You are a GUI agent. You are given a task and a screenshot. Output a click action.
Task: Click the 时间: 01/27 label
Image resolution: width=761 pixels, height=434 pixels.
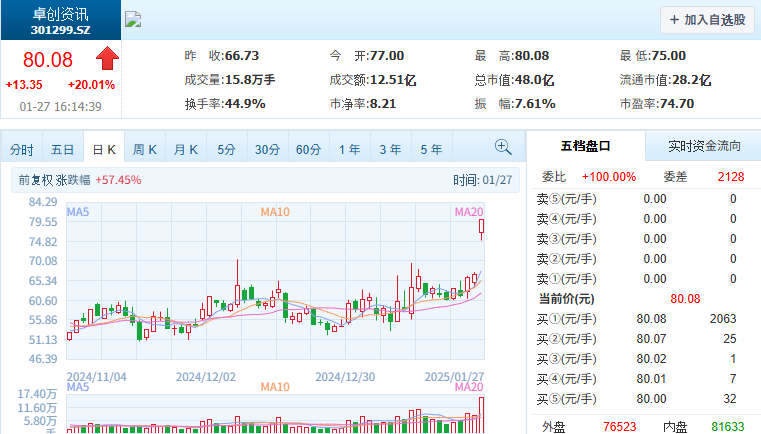pos(482,180)
